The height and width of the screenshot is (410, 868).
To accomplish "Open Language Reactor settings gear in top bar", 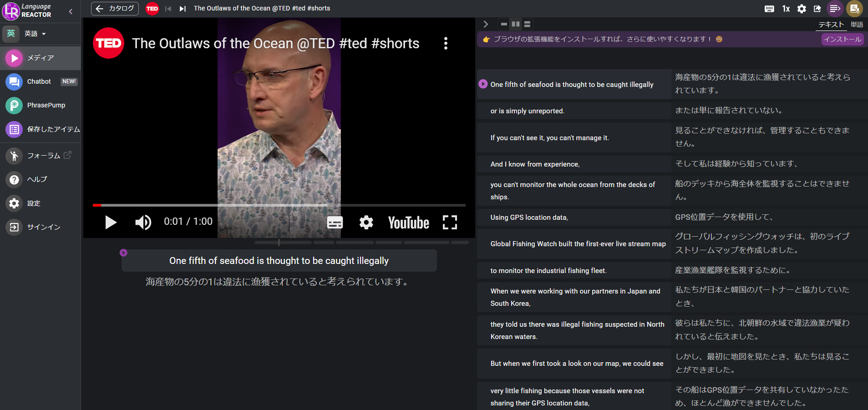I will 802,9.
